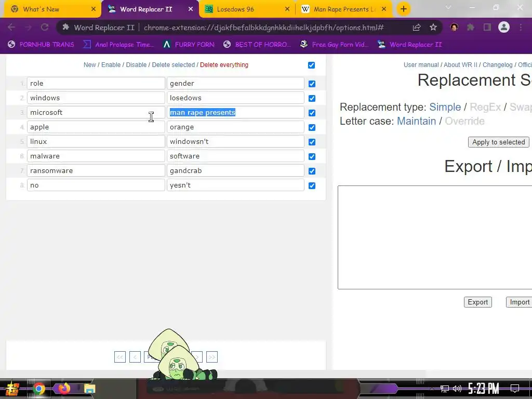Screen dimensions: 532x399
Task: Reload the page with the refresh icon
Action: click(45, 28)
